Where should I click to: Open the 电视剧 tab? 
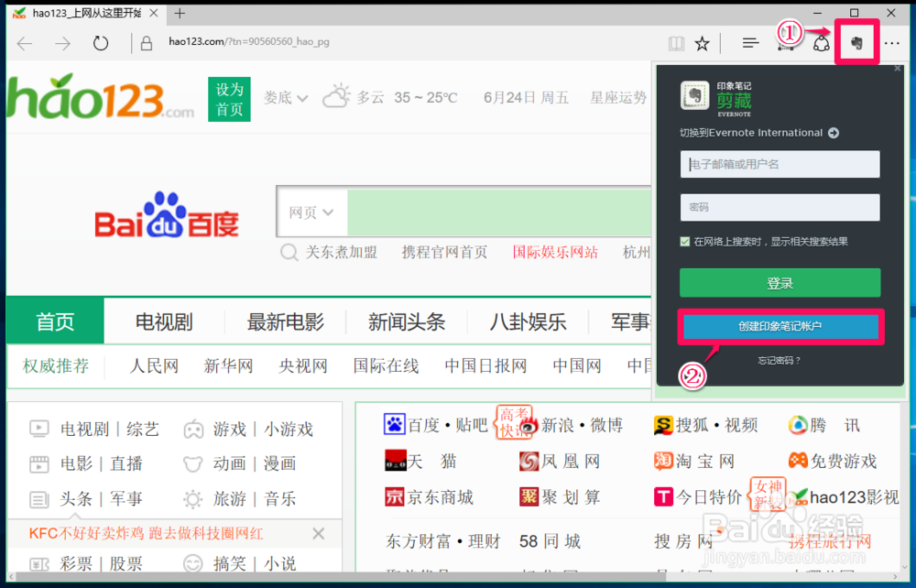[x=164, y=321]
